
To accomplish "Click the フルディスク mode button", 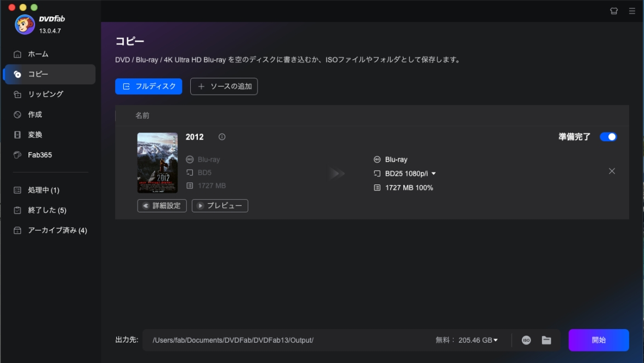I will click(149, 86).
